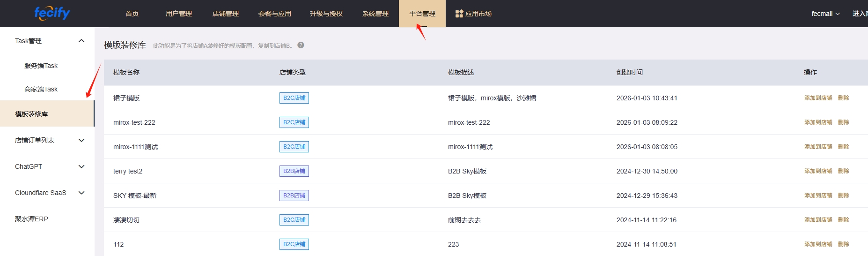Click the B2B店铺 tag for terry test2
868x256 pixels.
tap(294, 171)
